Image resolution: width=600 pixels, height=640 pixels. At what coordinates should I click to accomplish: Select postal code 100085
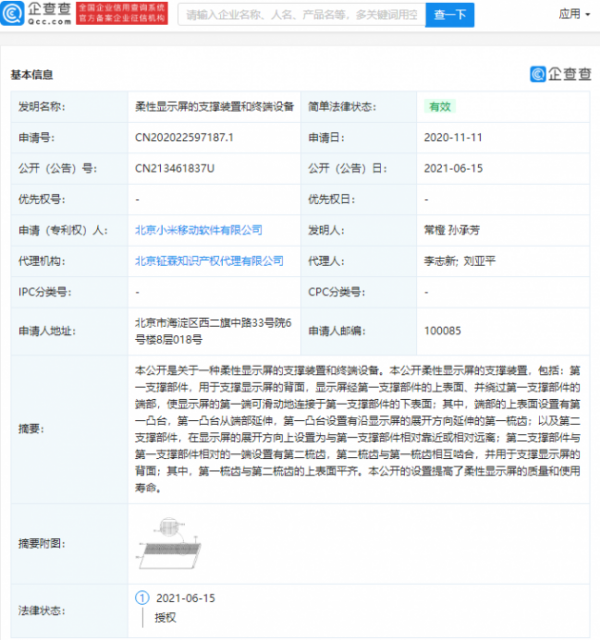tap(442, 331)
